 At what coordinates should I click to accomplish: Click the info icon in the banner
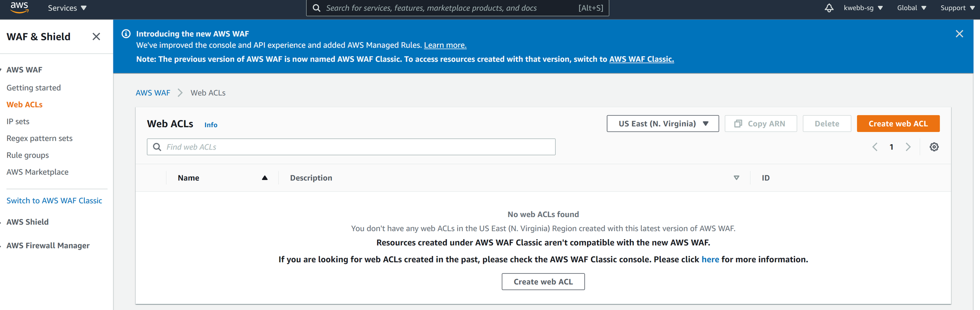126,34
